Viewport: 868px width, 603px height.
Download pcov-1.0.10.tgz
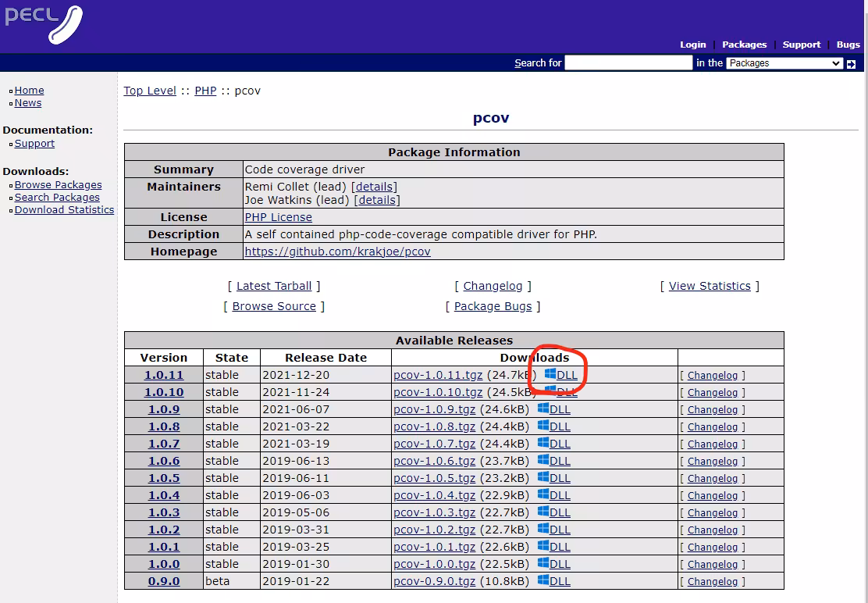point(438,392)
